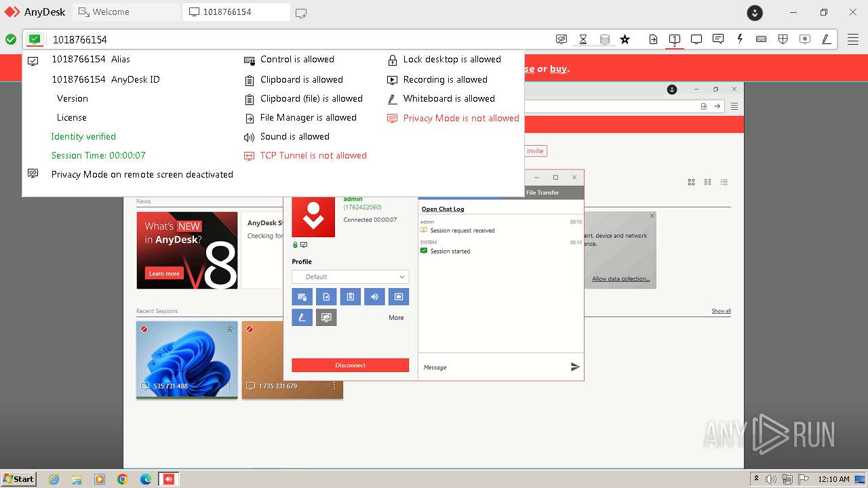Toggle keyboard and mouse control permission button
Screen dimensions: 868x488
click(302, 297)
